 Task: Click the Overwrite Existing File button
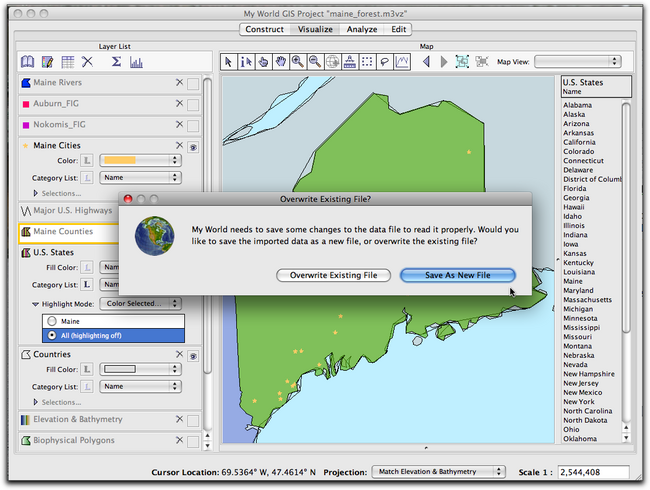[333, 275]
